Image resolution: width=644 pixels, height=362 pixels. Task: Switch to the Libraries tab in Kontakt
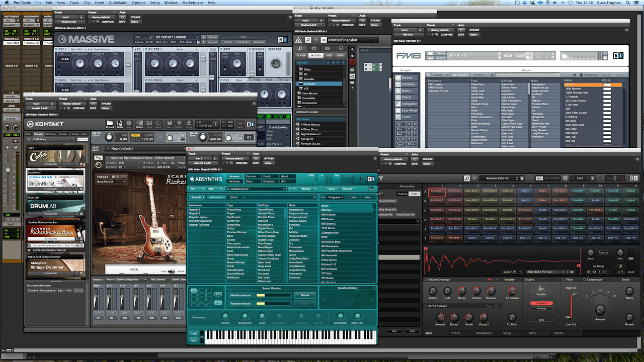click(x=38, y=134)
